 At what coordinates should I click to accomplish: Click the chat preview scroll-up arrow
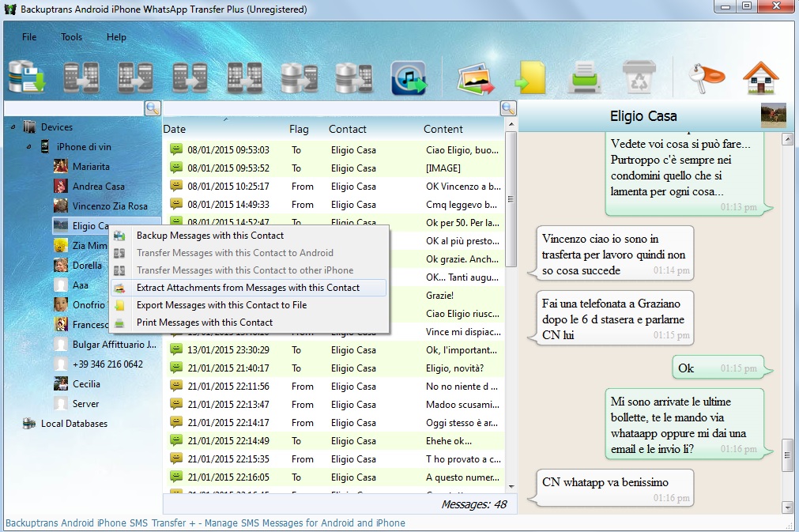(787, 138)
